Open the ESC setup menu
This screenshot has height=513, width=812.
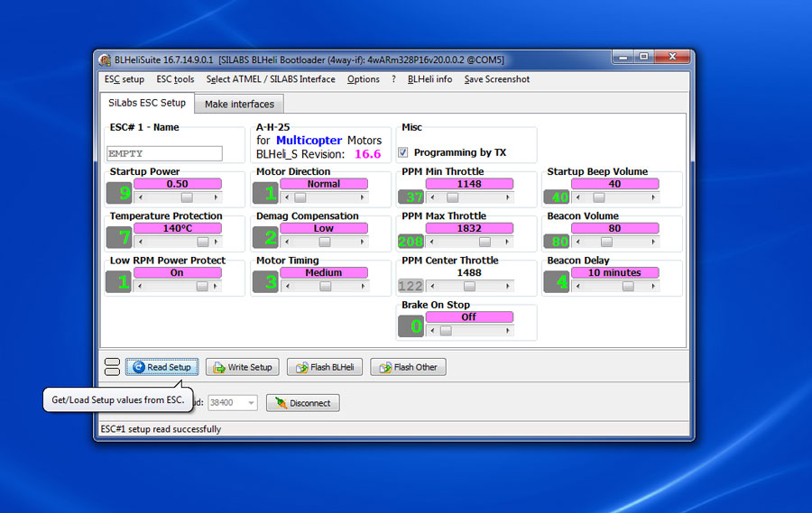tap(125, 79)
